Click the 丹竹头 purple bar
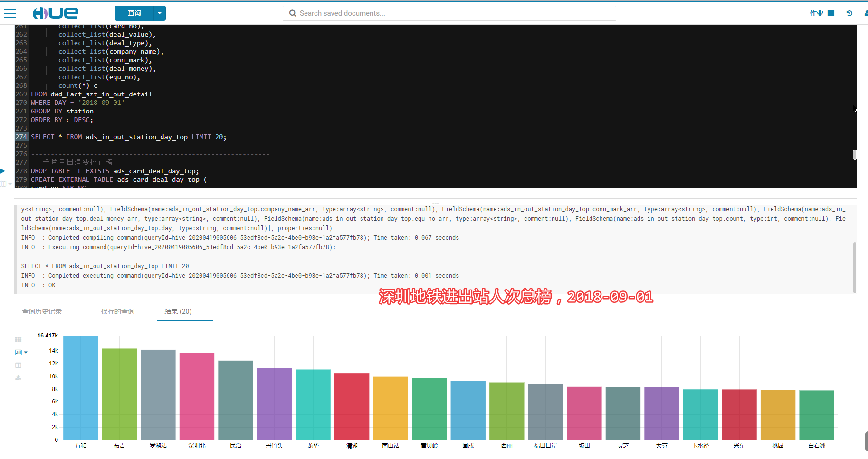 pos(274,404)
